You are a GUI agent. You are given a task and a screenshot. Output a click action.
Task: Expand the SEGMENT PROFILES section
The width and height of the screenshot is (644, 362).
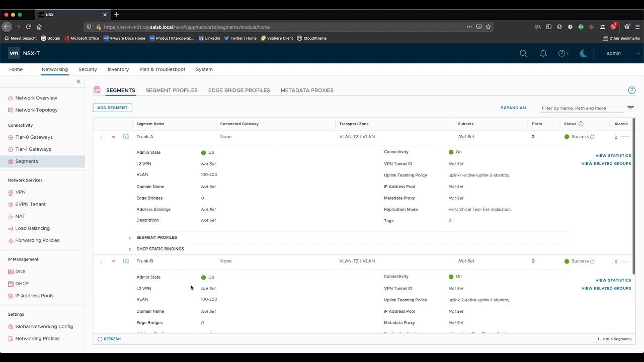pyautogui.click(x=130, y=238)
